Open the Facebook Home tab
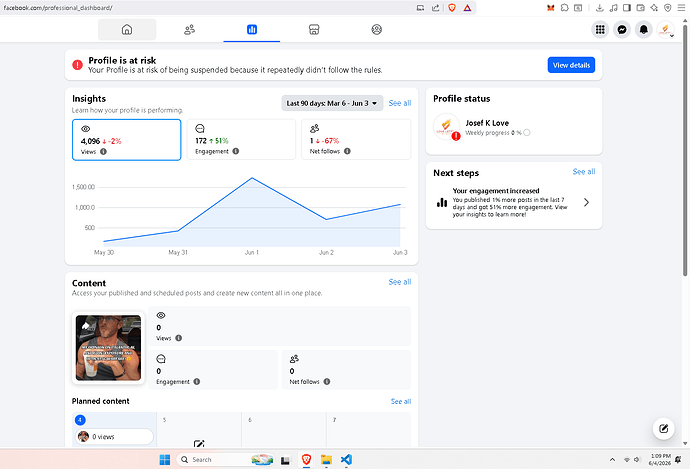The height and width of the screenshot is (469, 690). 127,29
